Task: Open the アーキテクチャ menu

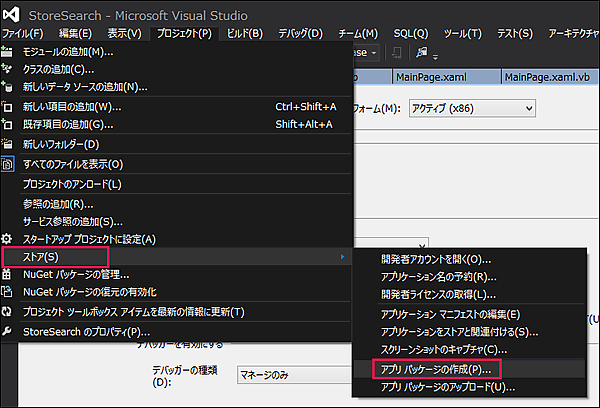Action: (573, 33)
